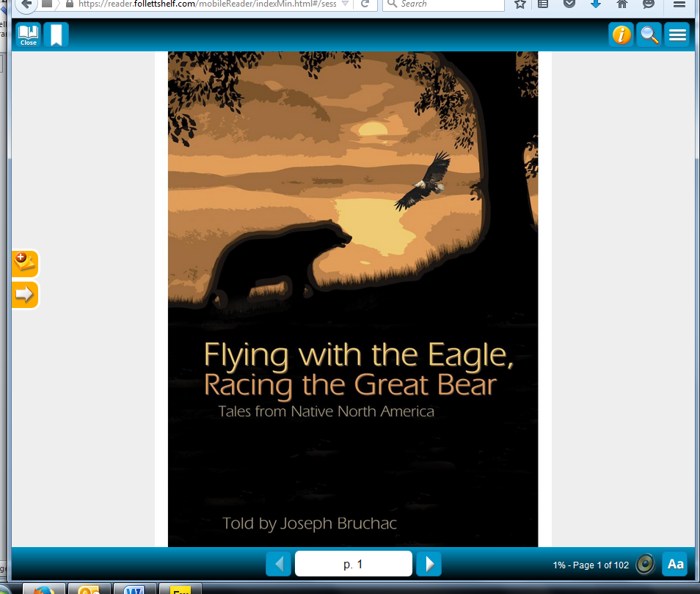Viewport: 700px width, 594px height.
Task: Bookmark the site with the star icon
Action: click(520, 4)
